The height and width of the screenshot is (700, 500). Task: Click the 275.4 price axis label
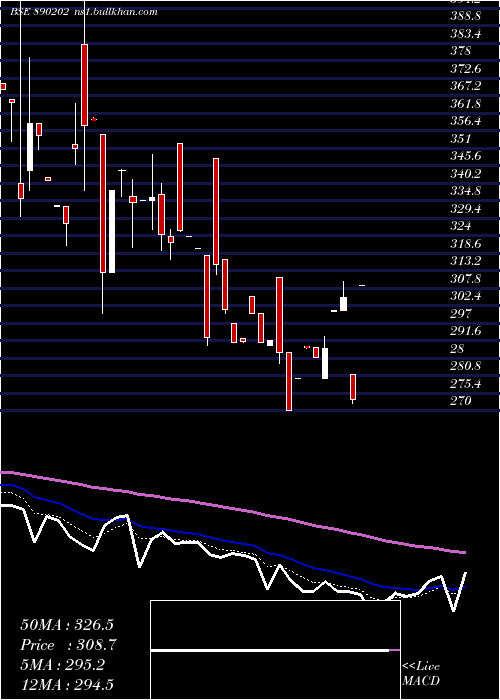[x=466, y=383]
